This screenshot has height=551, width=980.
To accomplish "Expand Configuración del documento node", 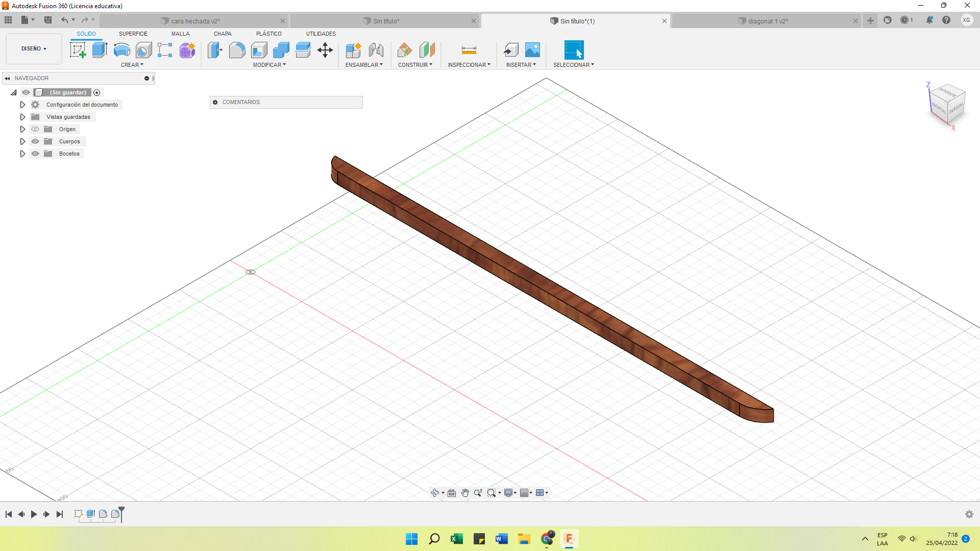I will [x=22, y=105].
